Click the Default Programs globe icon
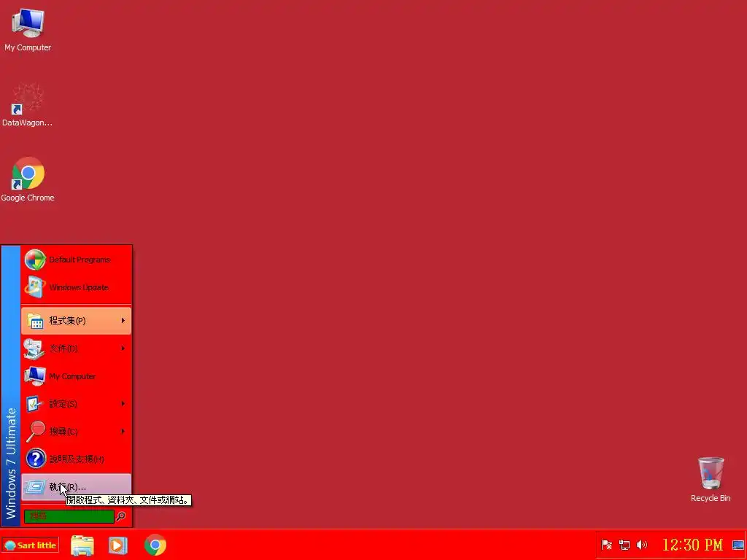 point(35,260)
